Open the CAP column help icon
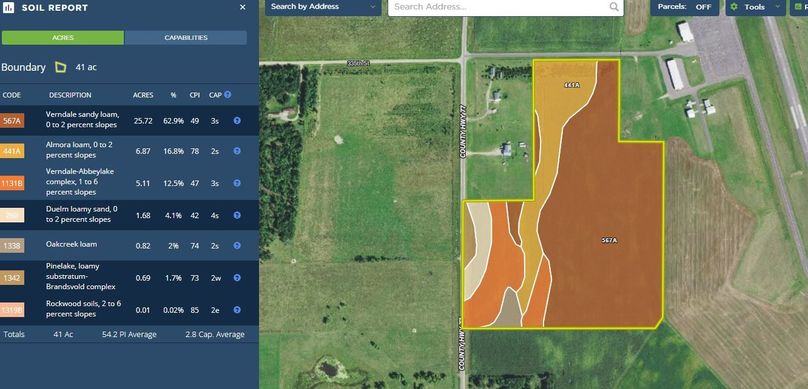The height and width of the screenshot is (389, 808). [227, 95]
